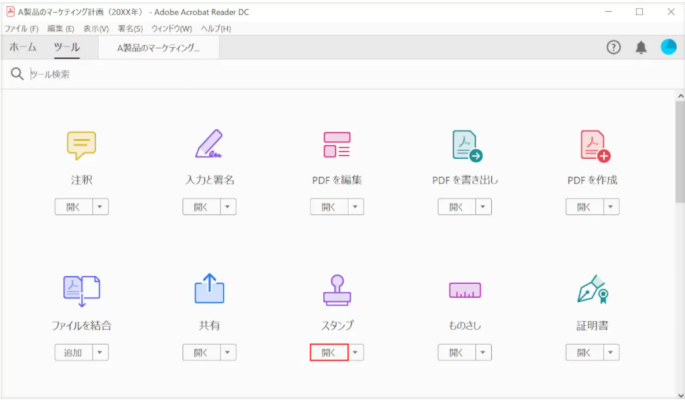Expand dropdown arrow under PDF を作成
This screenshot has width=685, height=401.
click(x=611, y=207)
